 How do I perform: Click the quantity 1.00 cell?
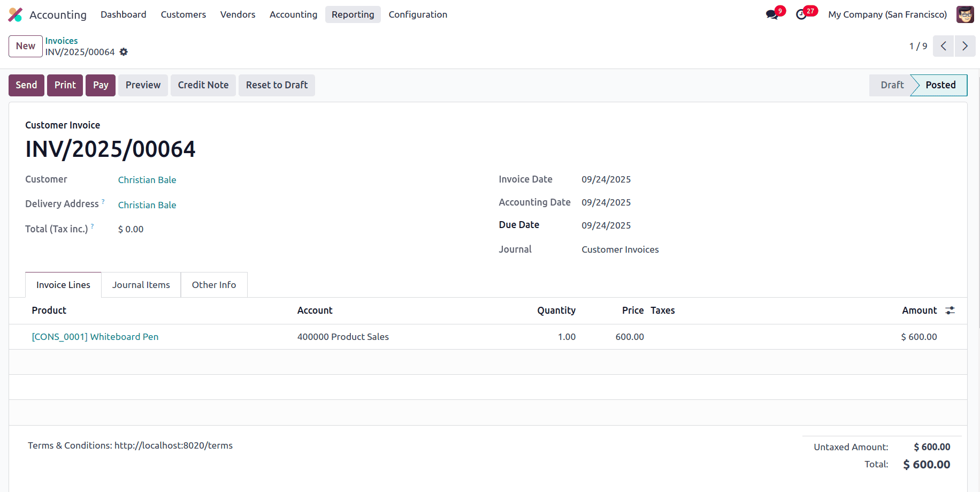tap(567, 337)
